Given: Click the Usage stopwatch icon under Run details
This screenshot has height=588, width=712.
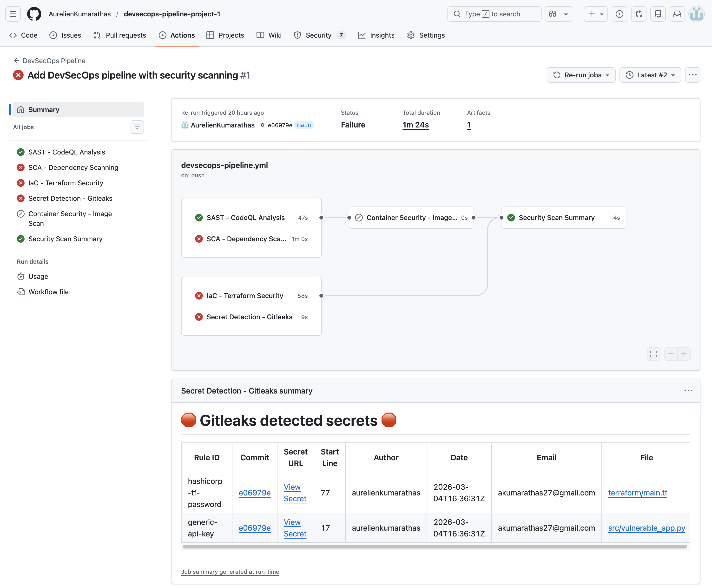Looking at the screenshot, I should (21, 276).
